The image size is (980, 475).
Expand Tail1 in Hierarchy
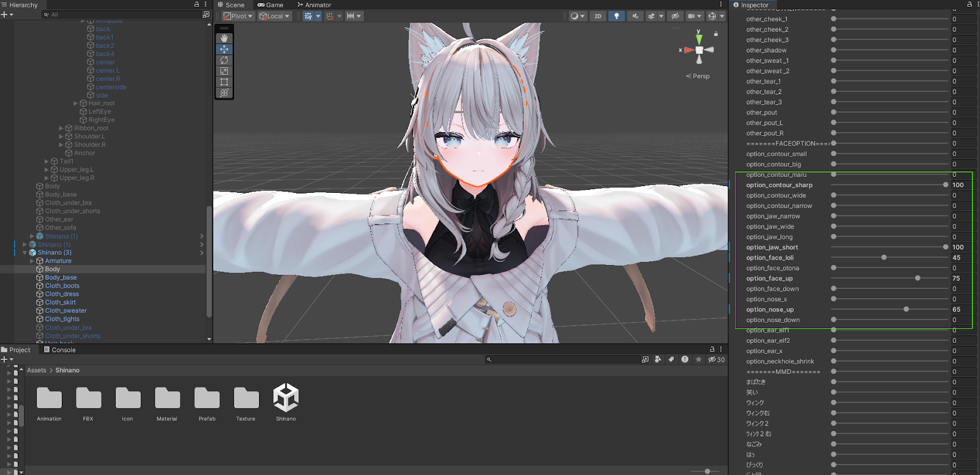click(x=47, y=162)
